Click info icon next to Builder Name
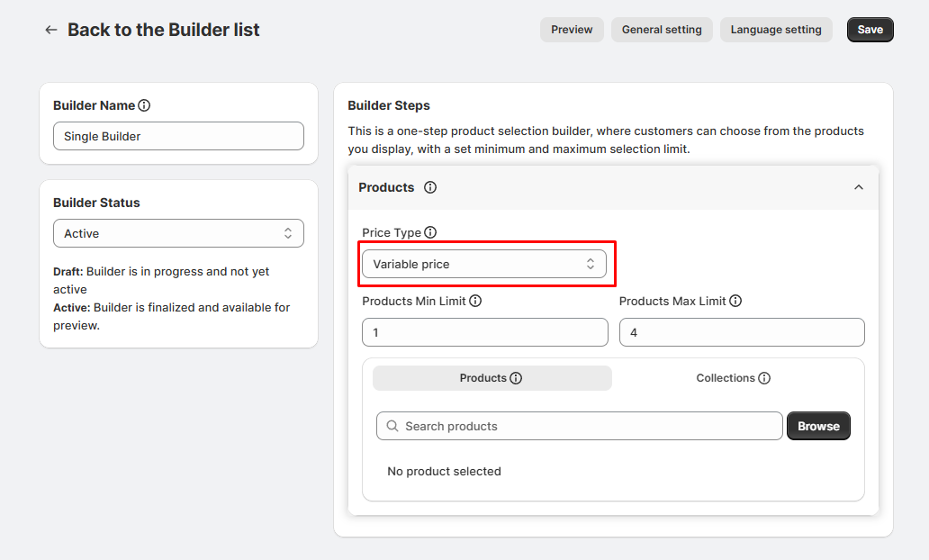 coord(144,105)
